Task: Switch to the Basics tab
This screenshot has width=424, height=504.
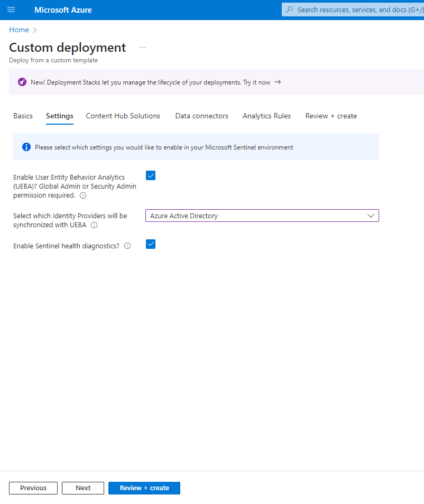Action: pyautogui.click(x=23, y=116)
